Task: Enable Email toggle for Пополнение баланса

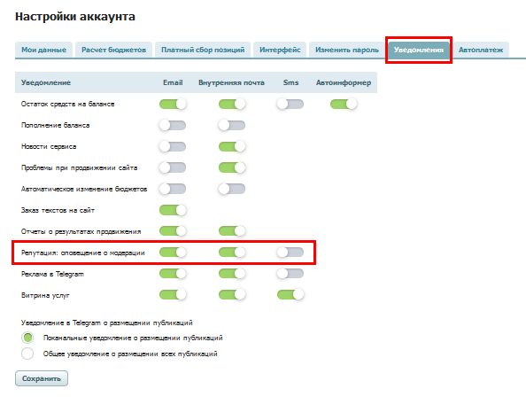Action: coord(173,125)
